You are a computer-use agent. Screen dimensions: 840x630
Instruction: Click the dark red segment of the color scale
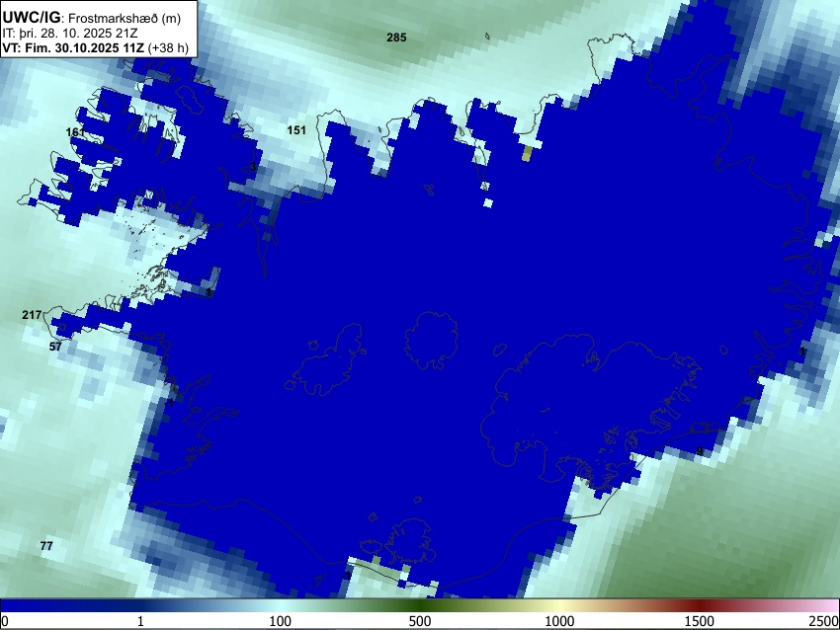[x=700, y=605]
